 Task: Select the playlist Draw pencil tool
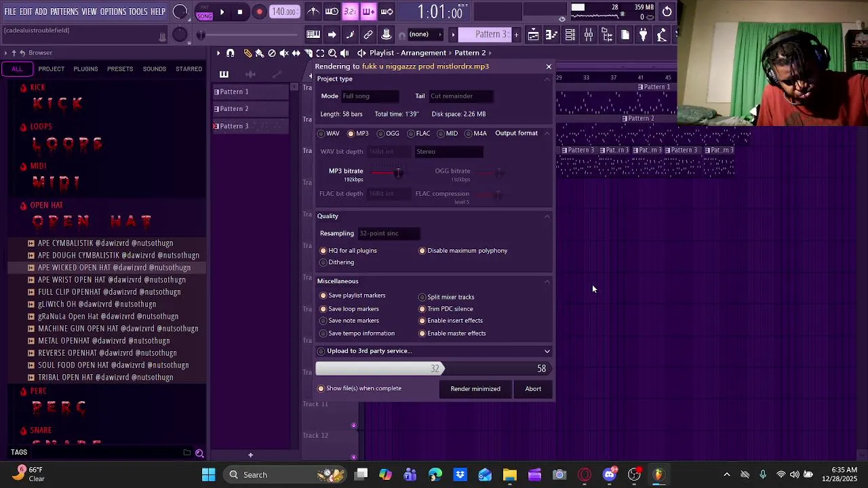tap(248, 53)
